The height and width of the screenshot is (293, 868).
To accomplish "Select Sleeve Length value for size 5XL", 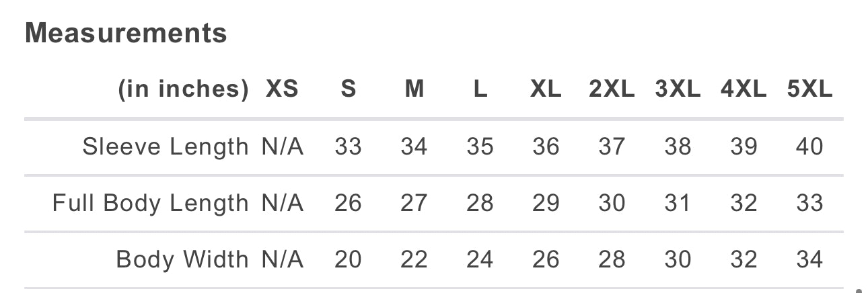I will pyautogui.click(x=809, y=146).
